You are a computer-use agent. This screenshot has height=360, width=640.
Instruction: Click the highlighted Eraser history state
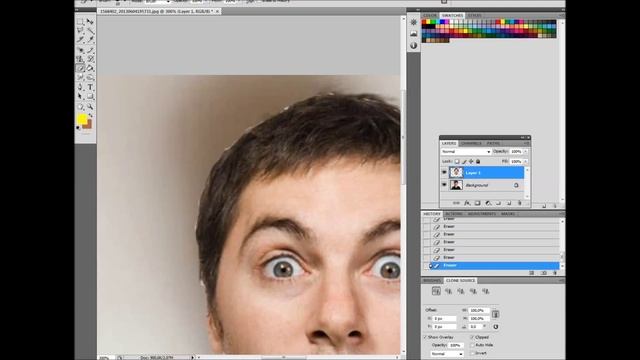click(494, 265)
